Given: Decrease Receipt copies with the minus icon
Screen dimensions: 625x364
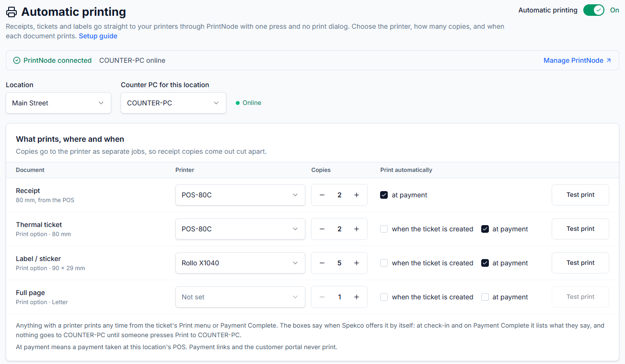Looking at the screenshot, I should click(x=322, y=195).
